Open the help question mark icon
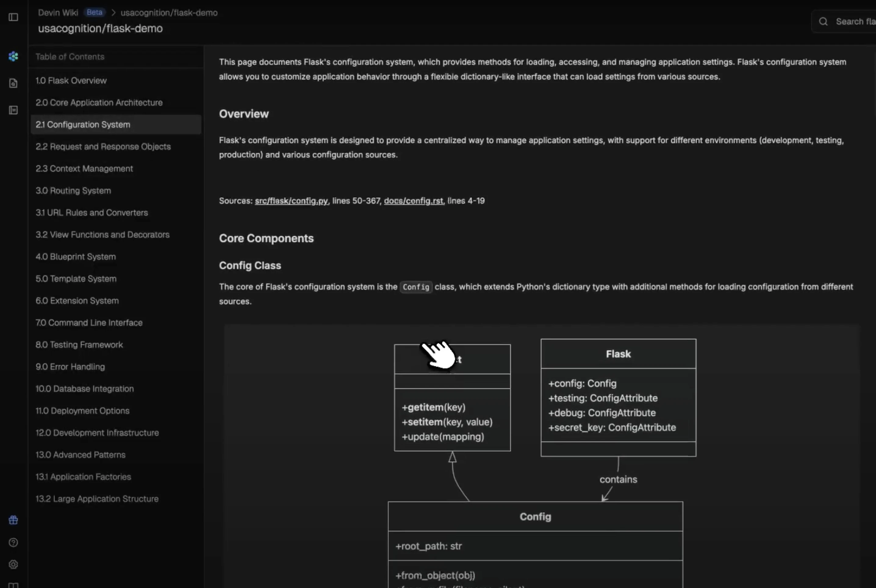This screenshot has width=876, height=588. click(13, 542)
